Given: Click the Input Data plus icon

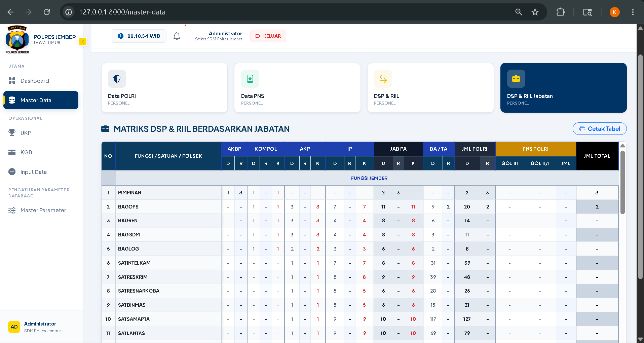Looking at the screenshot, I should pyautogui.click(x=12, y=172).
